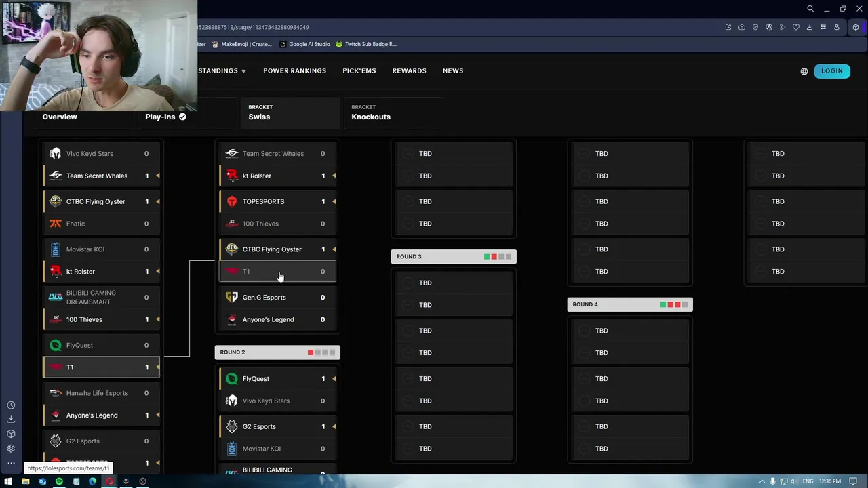
Task: Expand the Standings dropdown menu
Action: click(222, 70)
